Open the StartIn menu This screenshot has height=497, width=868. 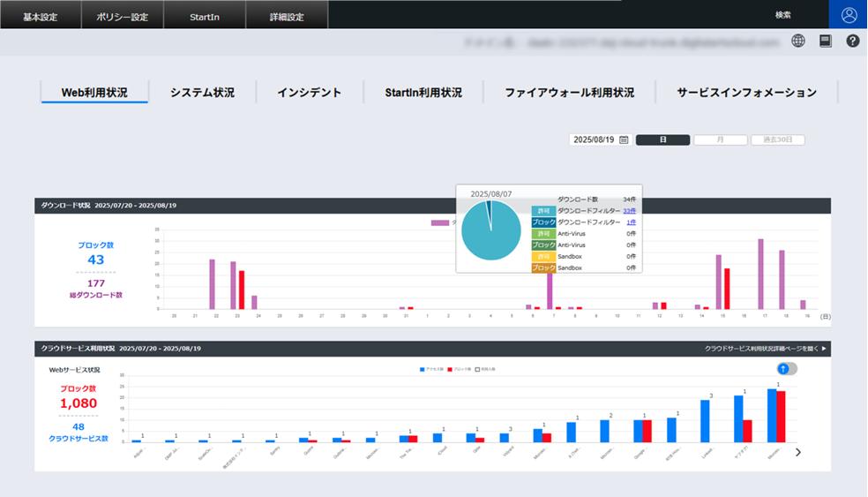pyautogui.click(x=204, y=16)
